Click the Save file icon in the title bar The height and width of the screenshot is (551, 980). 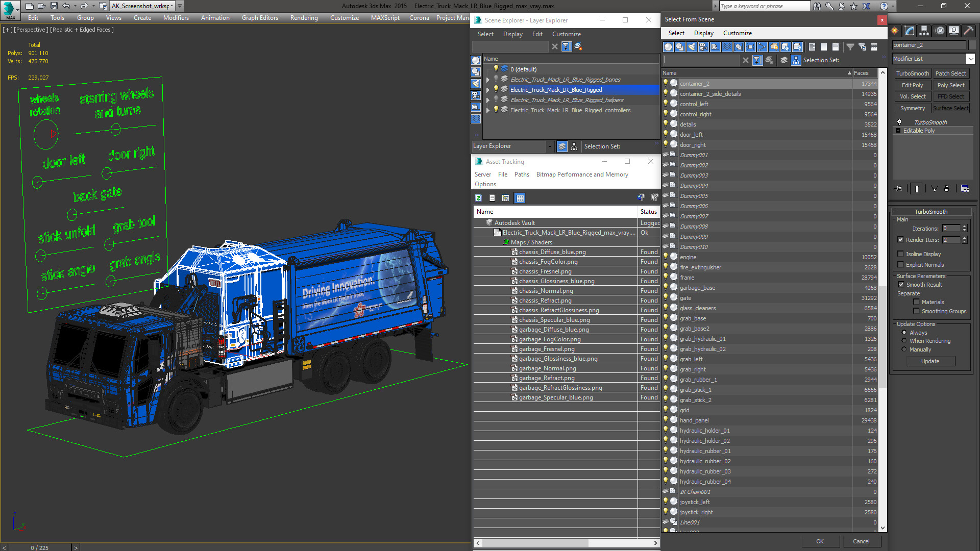click(x=53, y=6)
